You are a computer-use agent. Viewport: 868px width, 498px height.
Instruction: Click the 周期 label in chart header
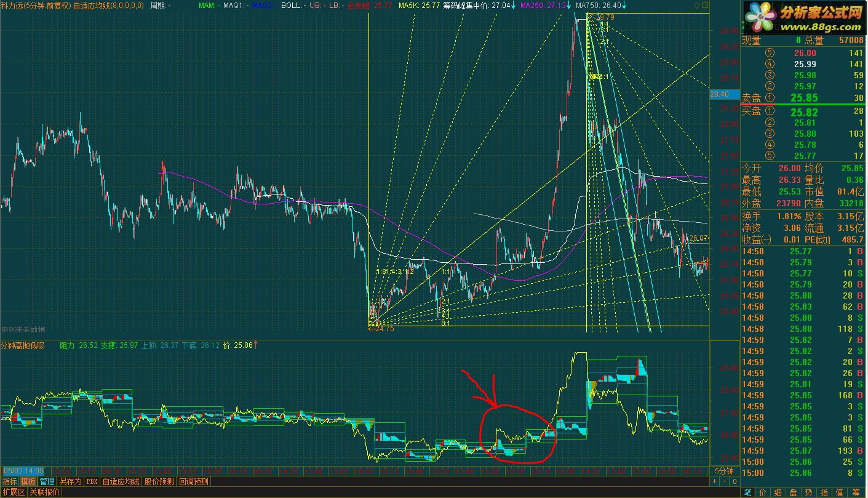click(x=160, y=6)
